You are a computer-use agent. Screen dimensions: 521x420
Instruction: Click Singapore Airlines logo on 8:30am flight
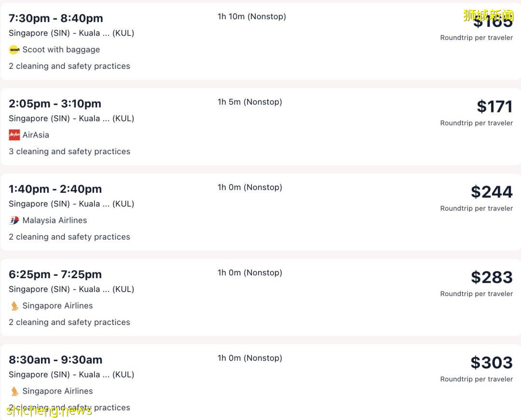point(14,391)
